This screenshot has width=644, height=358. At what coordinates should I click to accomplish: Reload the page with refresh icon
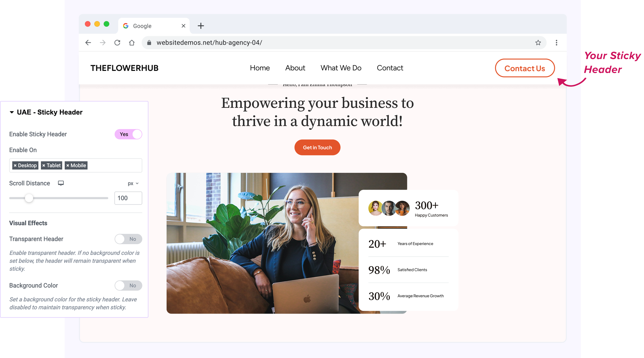coord(117,43)
